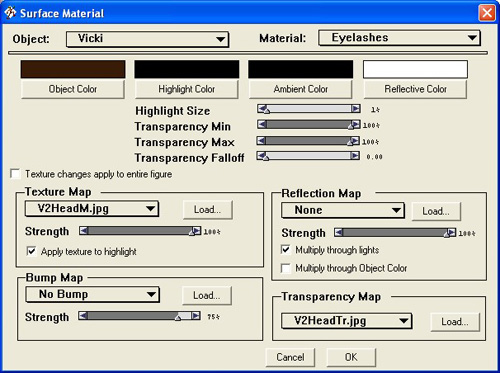The image size is (500, 373).
Task: Click the Highlight Size slider right arrow
Action: click(356, 108)
